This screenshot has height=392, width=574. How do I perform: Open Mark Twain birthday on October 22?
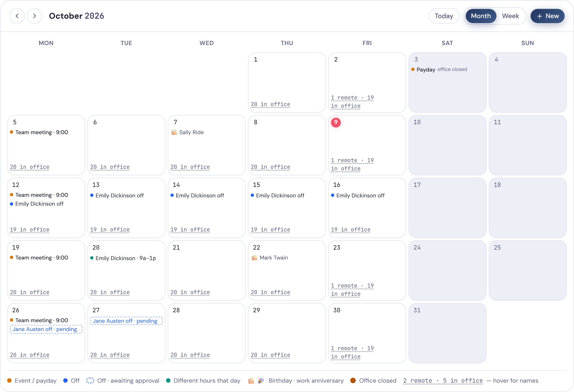270,258
